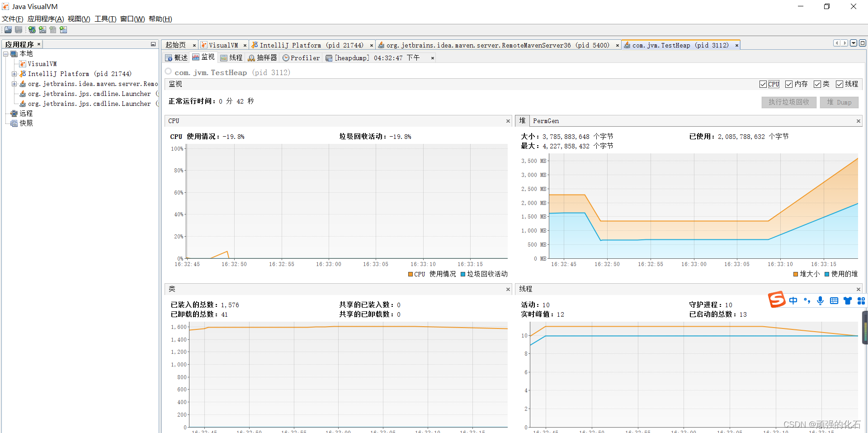Viewport: 868px width, 433px height.
Task: Toggle the 类 classes checkbox
Action: pyautogui.click(x=817, y=84)
